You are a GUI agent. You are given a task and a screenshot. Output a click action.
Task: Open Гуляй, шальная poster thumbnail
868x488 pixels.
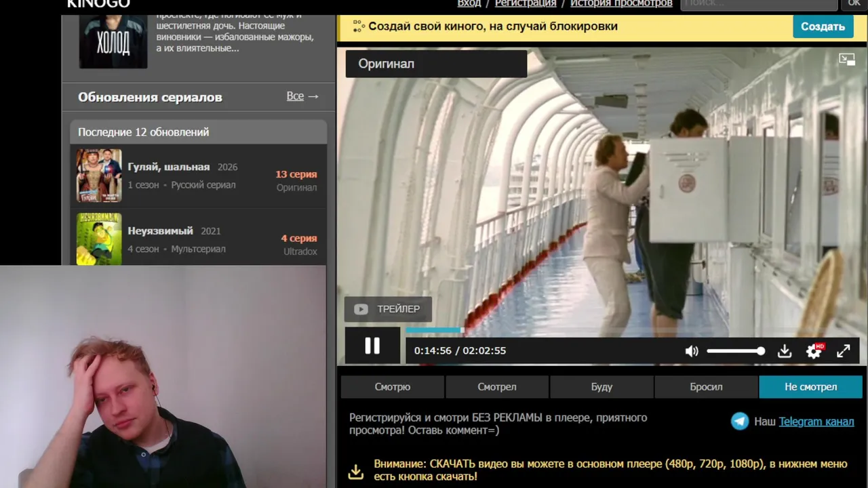[99, 176]
